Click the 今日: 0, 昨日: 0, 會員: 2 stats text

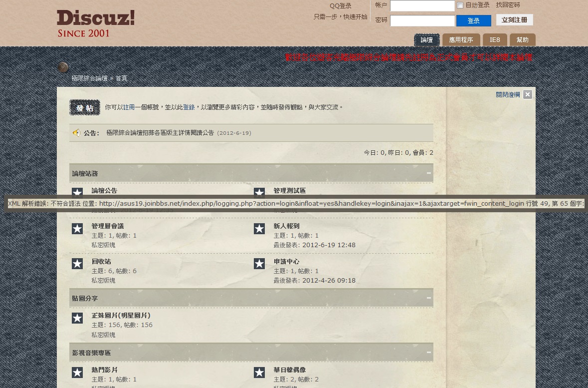[x=398, y=152]
